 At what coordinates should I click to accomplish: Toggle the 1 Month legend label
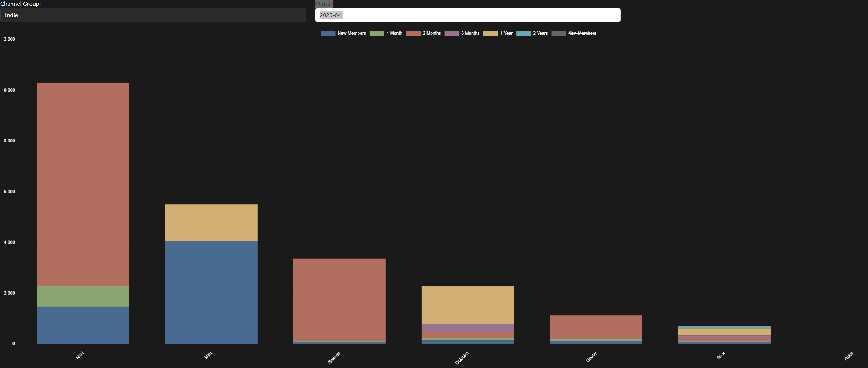tap(394, 33)
